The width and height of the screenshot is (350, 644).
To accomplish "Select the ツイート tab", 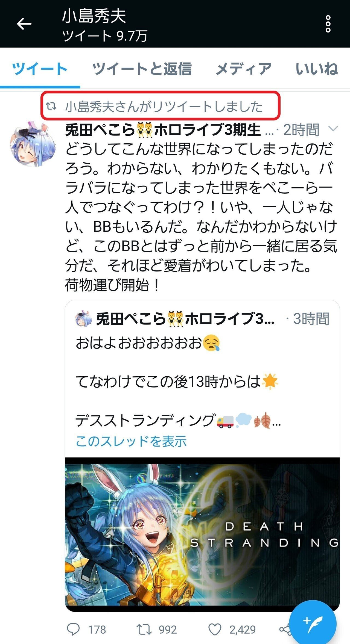I will pyautogui.click(x=40, y=68).
